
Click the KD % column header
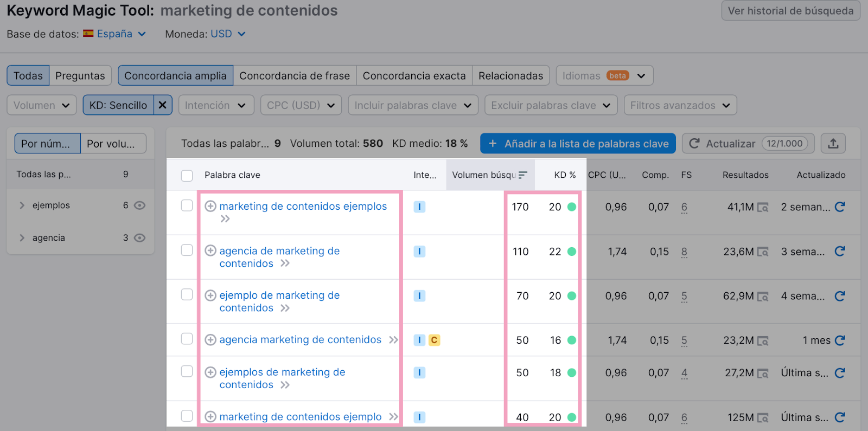565,175
